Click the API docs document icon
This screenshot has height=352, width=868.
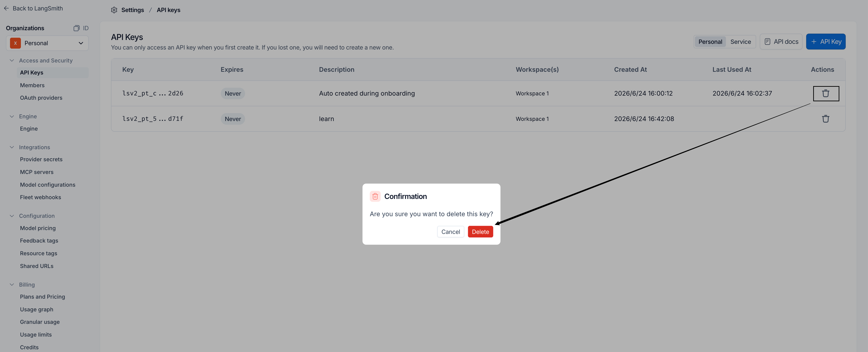pyautogui.click(x=767, y=42)
